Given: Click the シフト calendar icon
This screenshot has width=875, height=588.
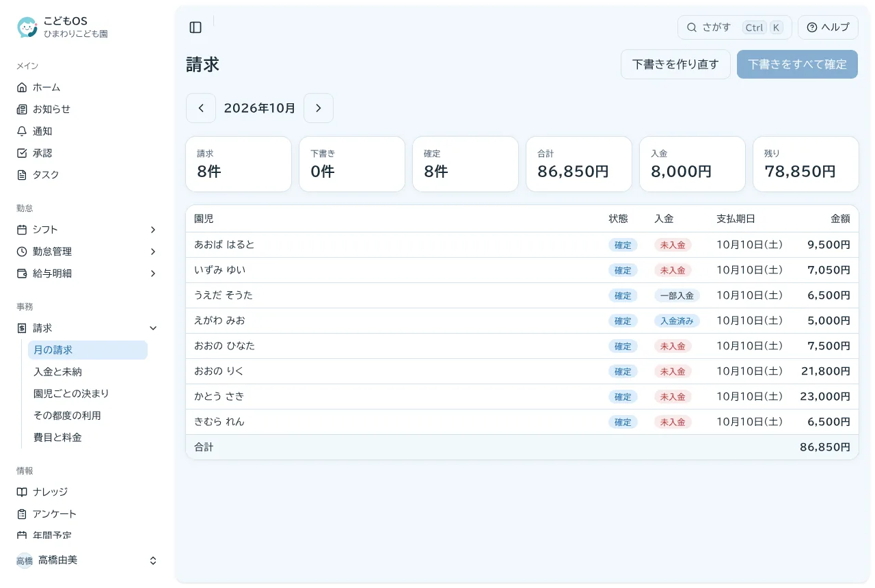Looking at the screenshot, I should coord(22,230).
